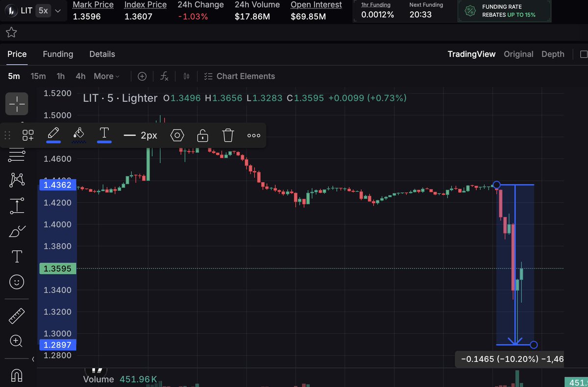Click the -0.1465 (-10.20%) measurement label
The width and height of the screenshot is (588, 387).
(509, 359)
